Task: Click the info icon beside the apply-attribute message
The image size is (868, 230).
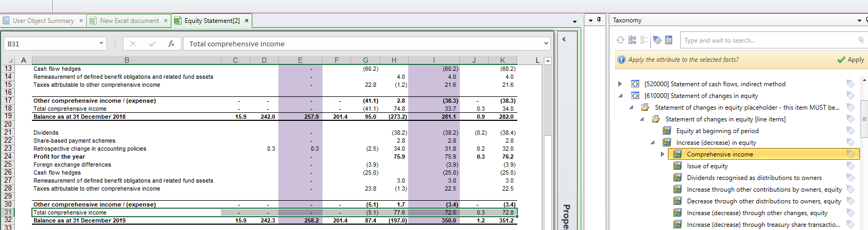Action: pyautogui.click(x=621, y=60)
